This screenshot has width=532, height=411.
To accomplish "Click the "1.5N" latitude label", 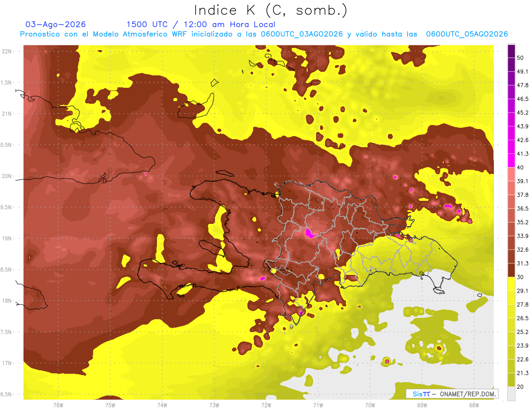I will [7, 82].
